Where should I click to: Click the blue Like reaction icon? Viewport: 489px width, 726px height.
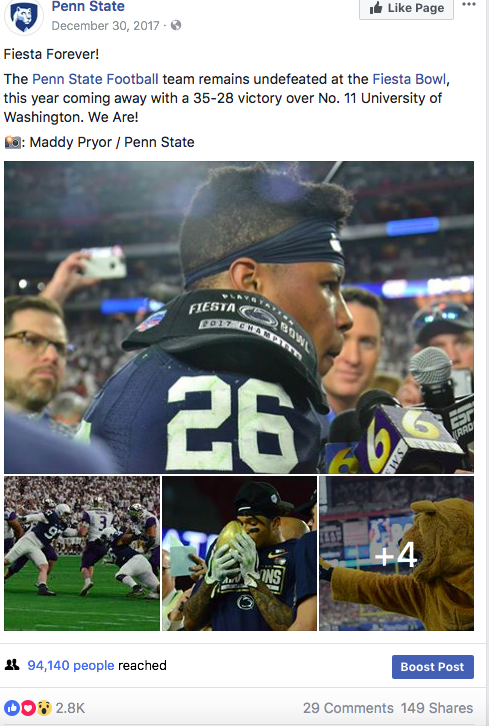(x=12, y=707)
